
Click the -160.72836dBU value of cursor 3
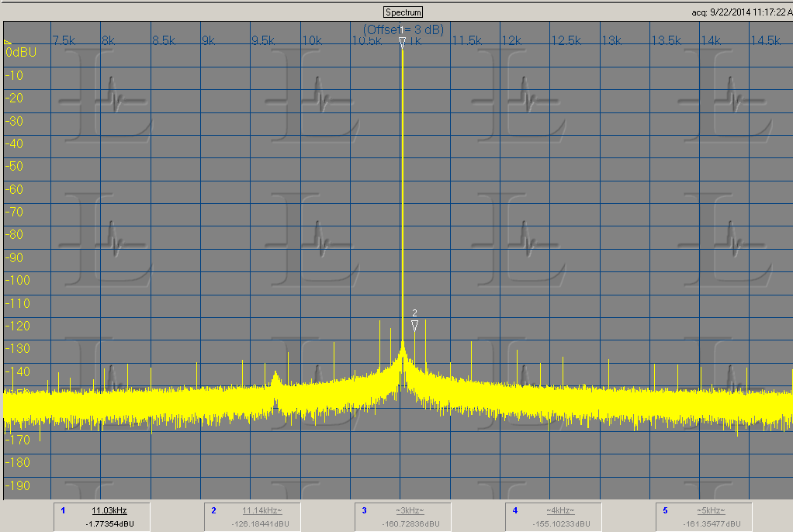410,524
